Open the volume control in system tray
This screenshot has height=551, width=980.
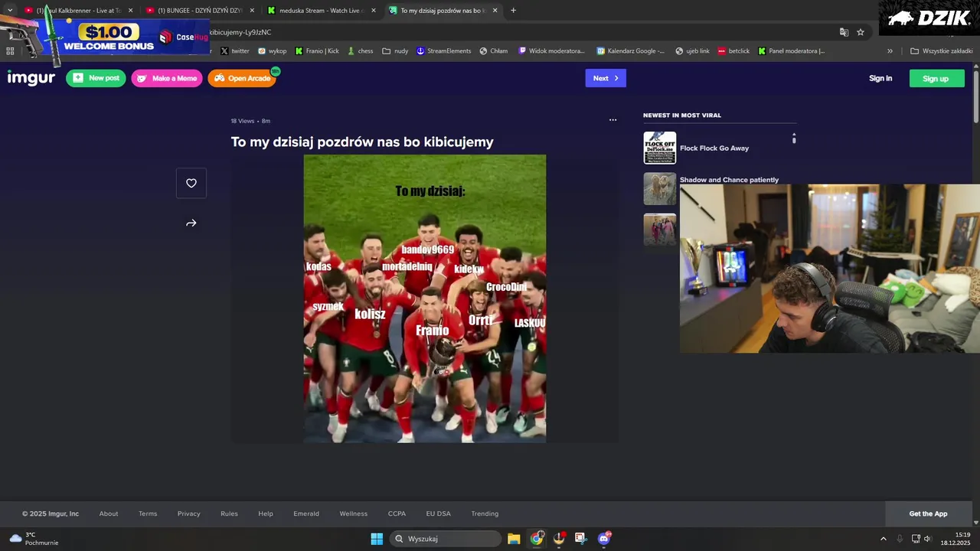[927, 539]
